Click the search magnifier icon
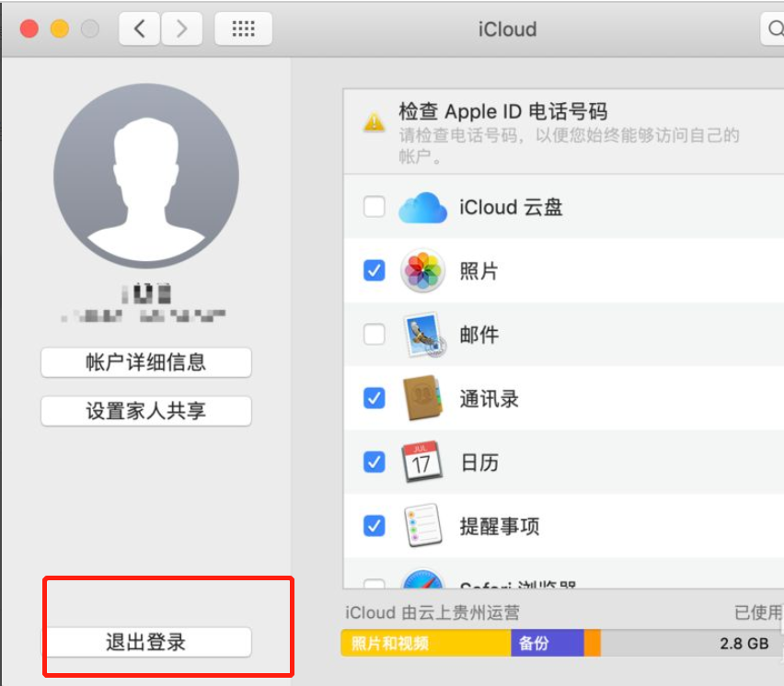 tap(778, 29)
